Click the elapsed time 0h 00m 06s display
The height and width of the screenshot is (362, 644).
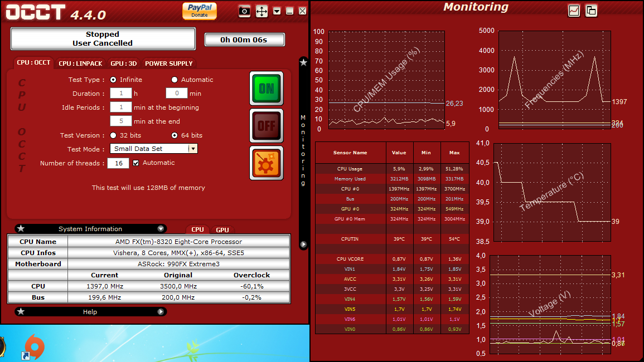pos(244,40)
